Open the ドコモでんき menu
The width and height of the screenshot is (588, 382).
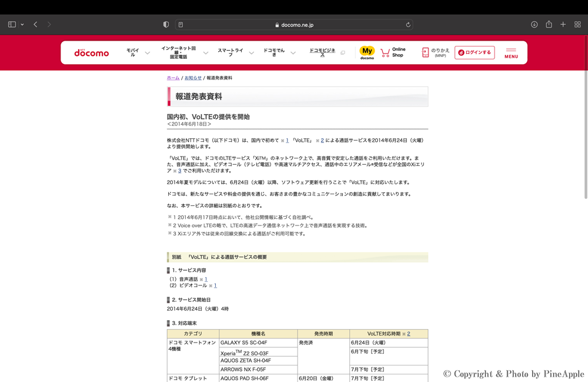(279, 52)
